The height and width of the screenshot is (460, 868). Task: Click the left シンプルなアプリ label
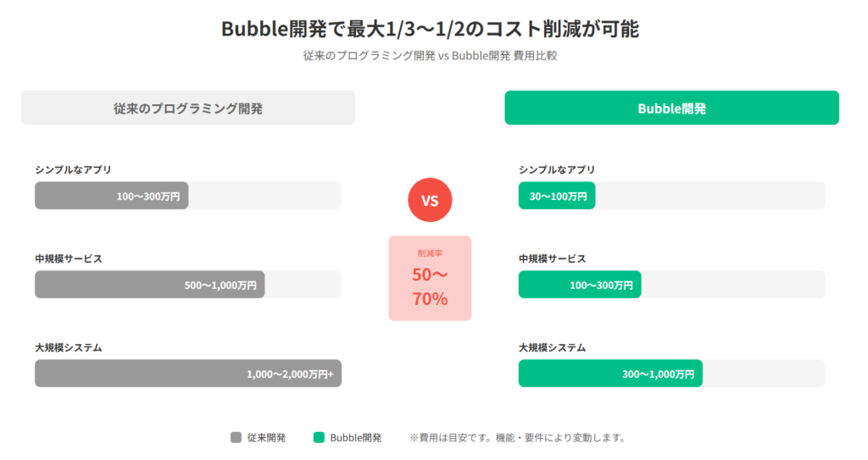coord(73,169)
